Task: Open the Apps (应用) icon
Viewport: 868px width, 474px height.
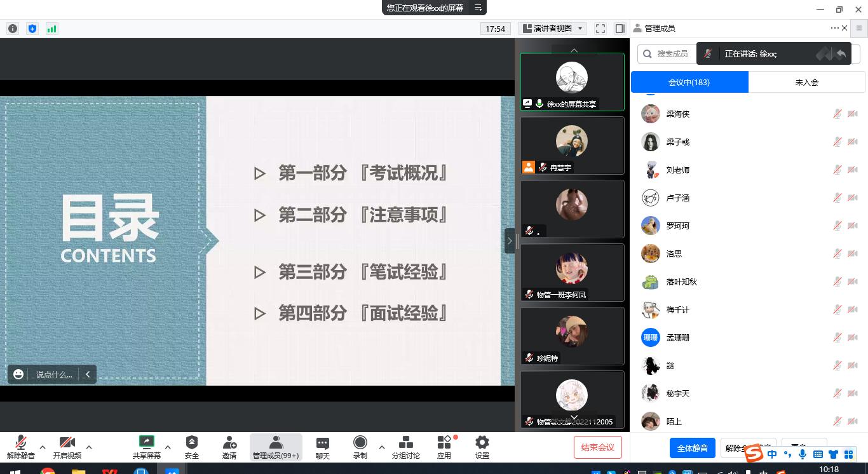Action: 444,443
